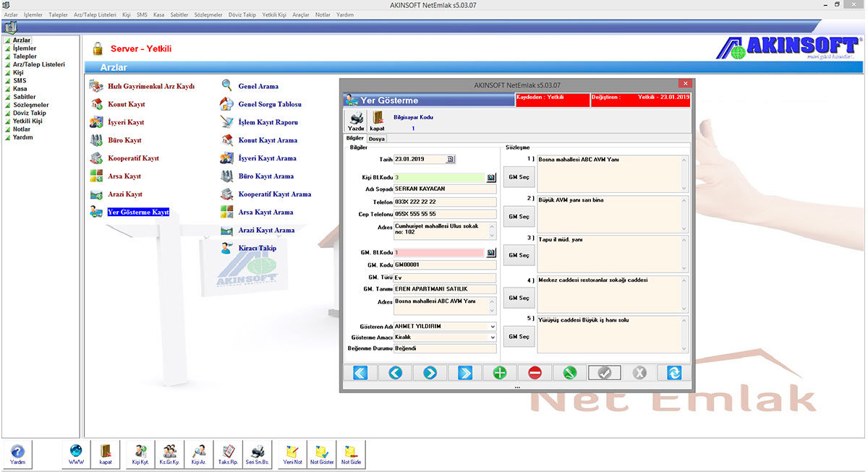Add a record with the green plus icon
Image resolution: width=868 pixels, height=472 pixels.
point(499,372)
